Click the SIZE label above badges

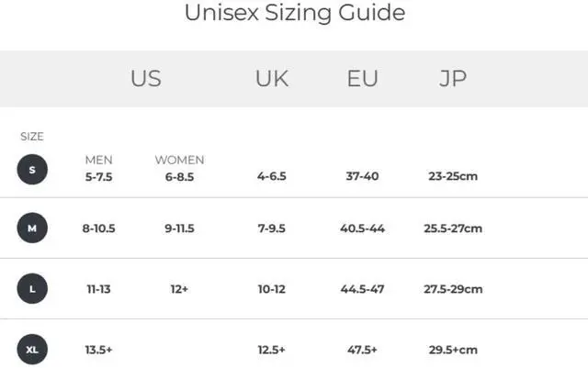pos(32,137)
